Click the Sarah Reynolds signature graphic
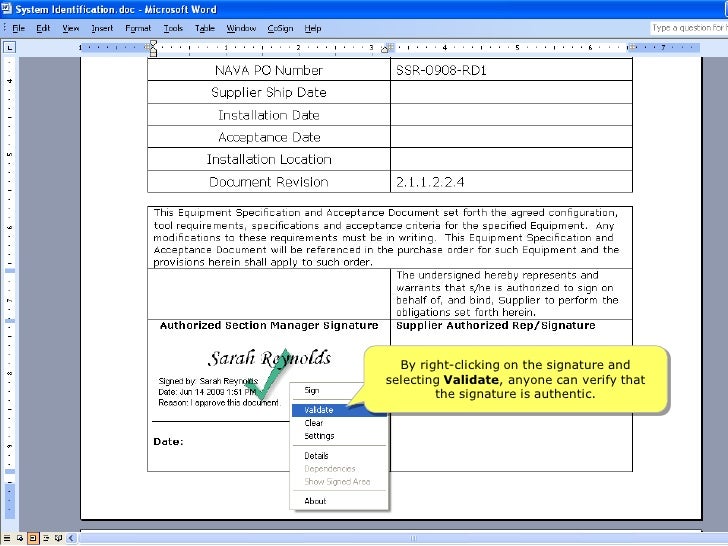728x546 pixels. (269, 358)
